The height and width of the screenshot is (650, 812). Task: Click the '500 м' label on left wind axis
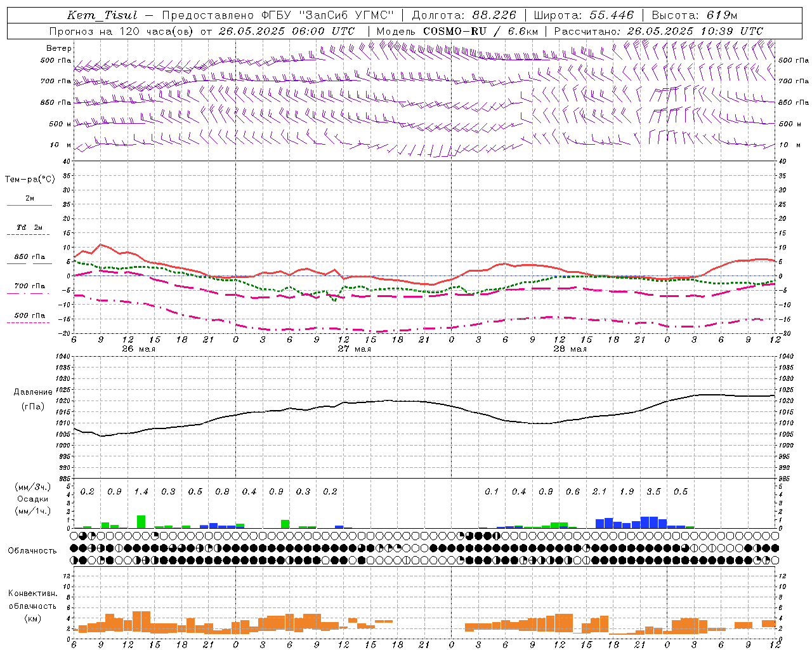60,124
